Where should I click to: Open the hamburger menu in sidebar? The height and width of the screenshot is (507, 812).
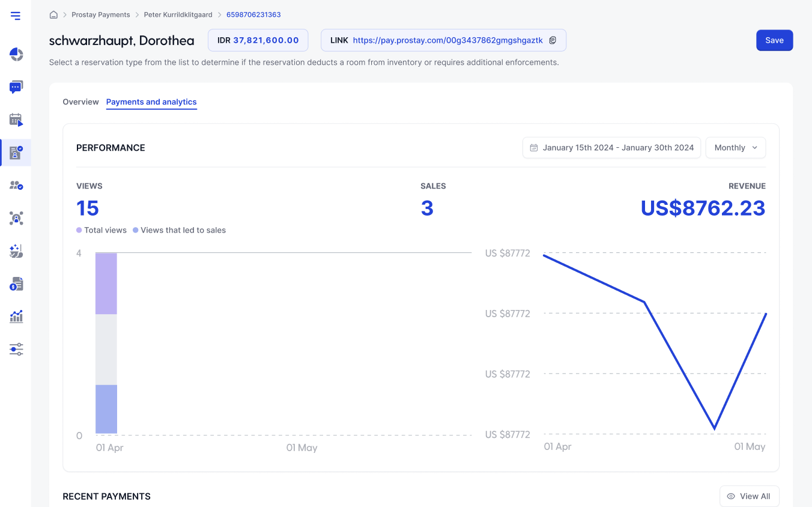(x=16, y=16)
